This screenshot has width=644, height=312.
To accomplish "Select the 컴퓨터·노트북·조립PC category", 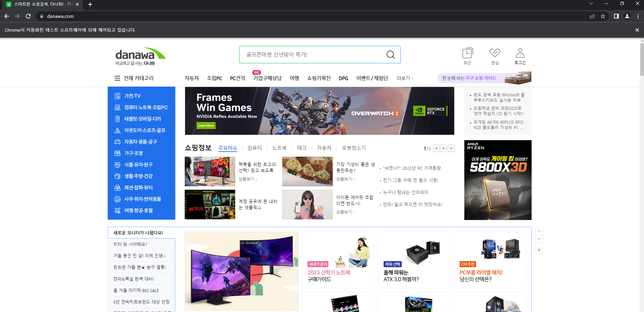I will click(x=141, y=107).
